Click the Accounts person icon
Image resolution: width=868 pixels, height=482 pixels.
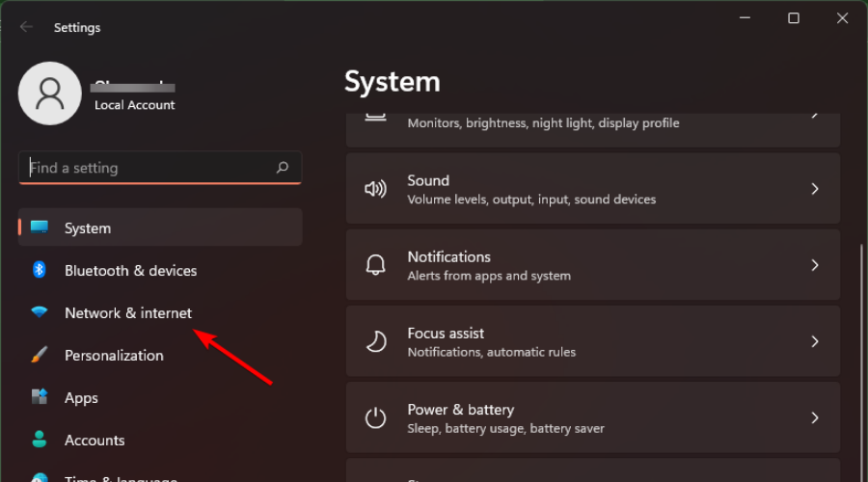(x=40, y=440)
